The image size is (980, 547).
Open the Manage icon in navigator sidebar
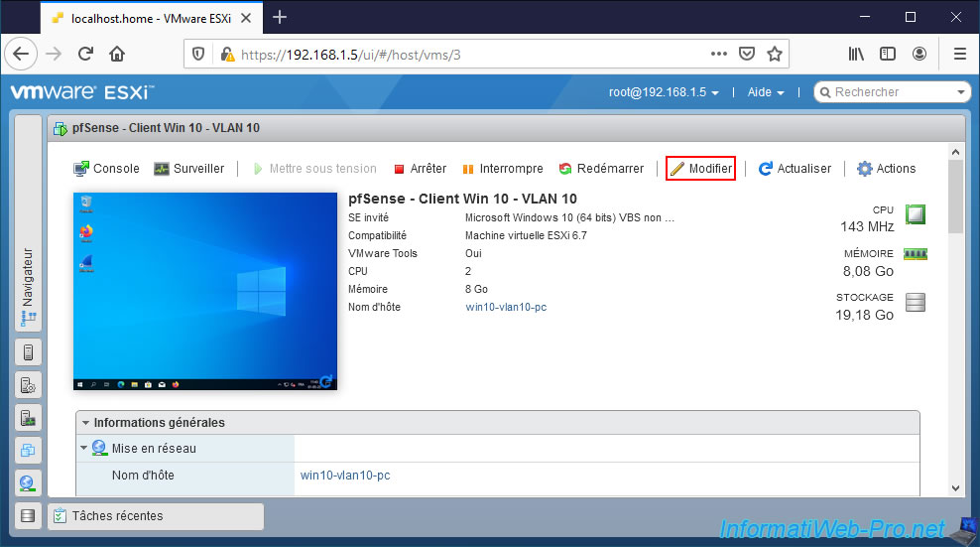[x=28, y=385]
